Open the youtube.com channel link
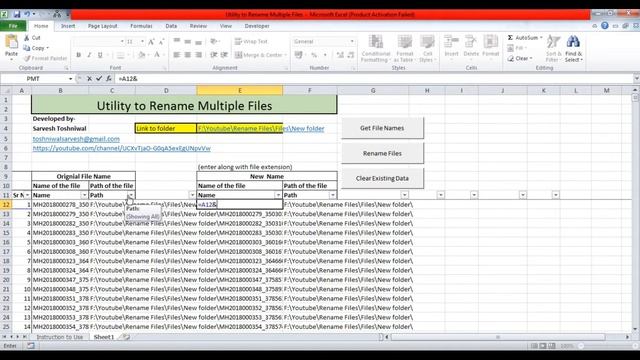The height and width of the screenshot is (360, 640). pos(122,148)
